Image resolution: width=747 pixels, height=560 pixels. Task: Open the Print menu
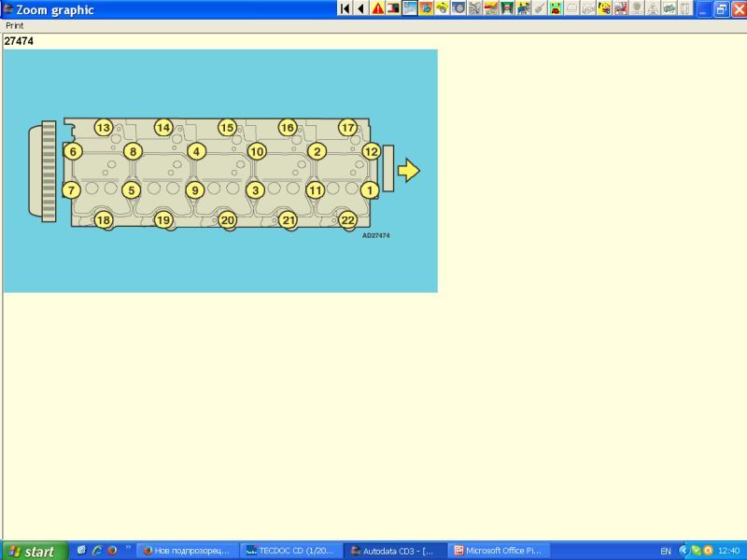(14, 26)
